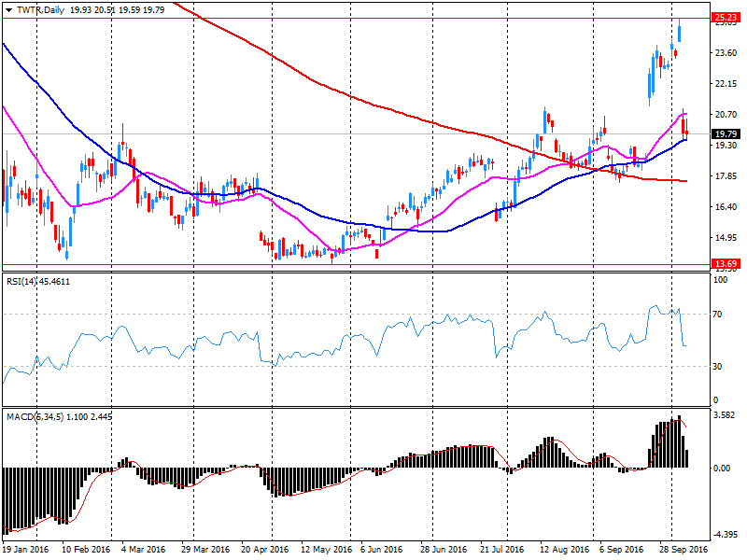Click the 16.40 price axis value
Viewport: 747px width, 560px height.
[x=726, y=206]
